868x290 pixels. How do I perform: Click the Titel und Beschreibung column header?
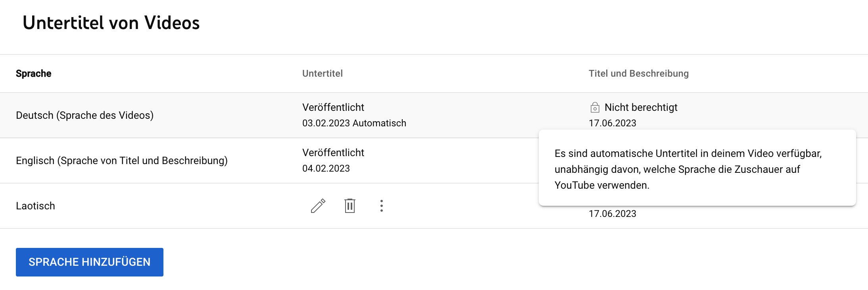pos(638,73)
